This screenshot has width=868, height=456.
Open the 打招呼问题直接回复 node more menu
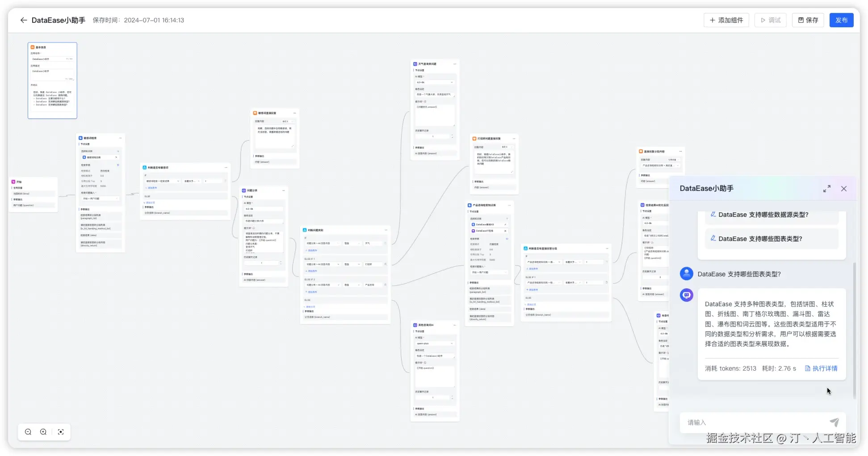point(513,139)
